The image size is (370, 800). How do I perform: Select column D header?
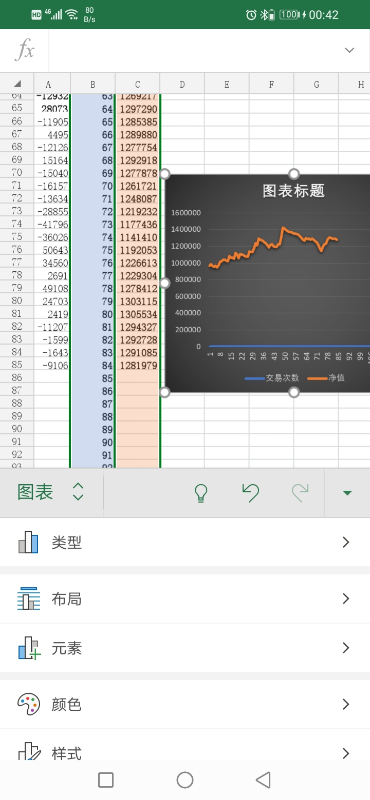[182, 84]
